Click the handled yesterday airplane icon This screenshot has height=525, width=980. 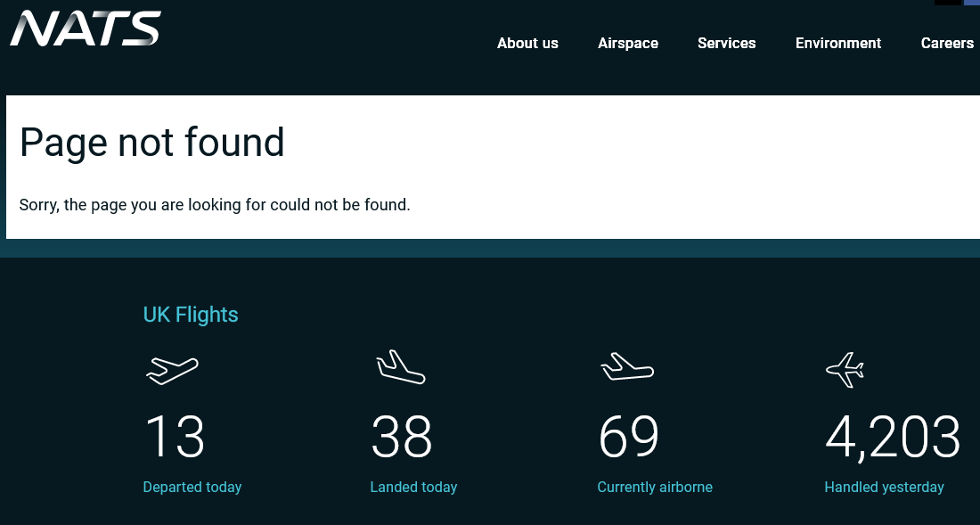[x=845, y=370]
